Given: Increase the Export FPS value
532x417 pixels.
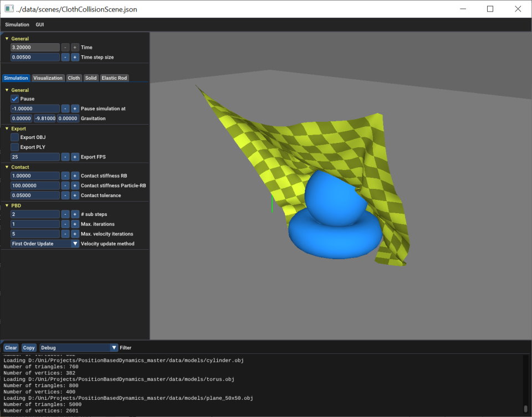Looking at the screenshot, I should pyautogui.click(x=74, y=157).
